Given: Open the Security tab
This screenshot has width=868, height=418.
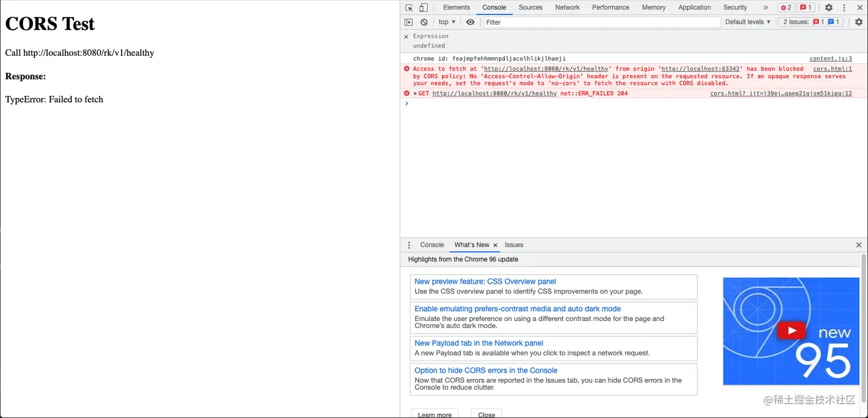Looking at the screenshot, I should [735, 7].
